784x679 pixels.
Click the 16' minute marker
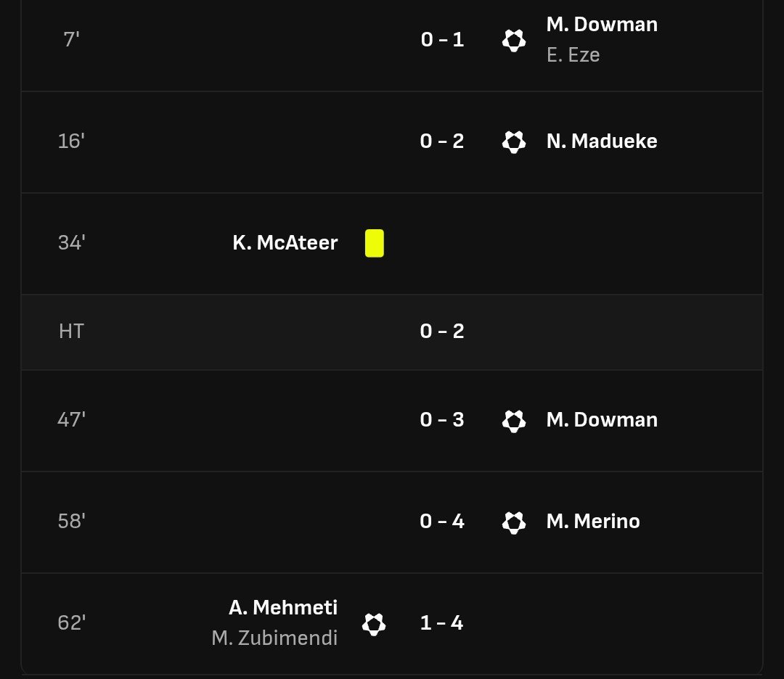[x=71, y=141]
